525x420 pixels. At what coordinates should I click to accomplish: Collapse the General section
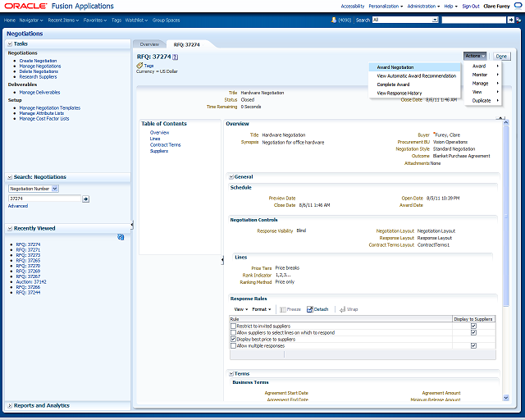pyautogui.click(x=231, y=177)
